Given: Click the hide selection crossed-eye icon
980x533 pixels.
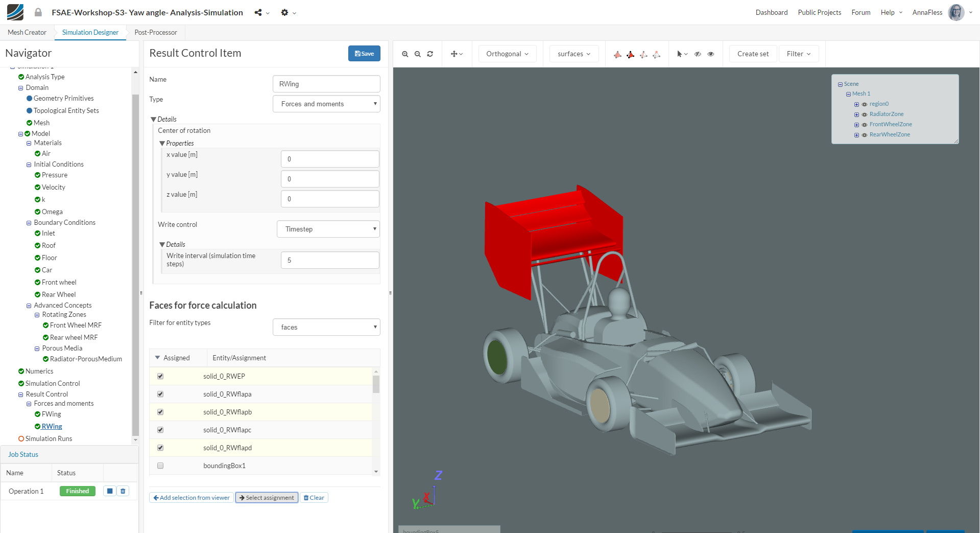Looking at the screenshot, I should 698,54.
